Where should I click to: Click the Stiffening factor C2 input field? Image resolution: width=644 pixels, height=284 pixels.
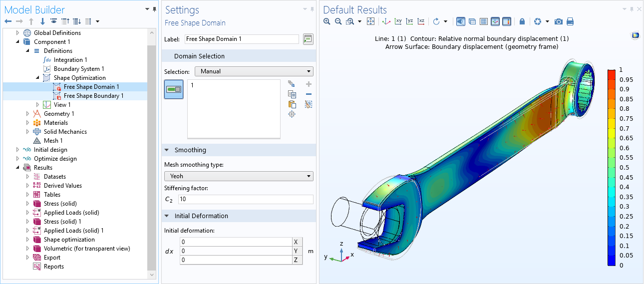tap(246, 199)
